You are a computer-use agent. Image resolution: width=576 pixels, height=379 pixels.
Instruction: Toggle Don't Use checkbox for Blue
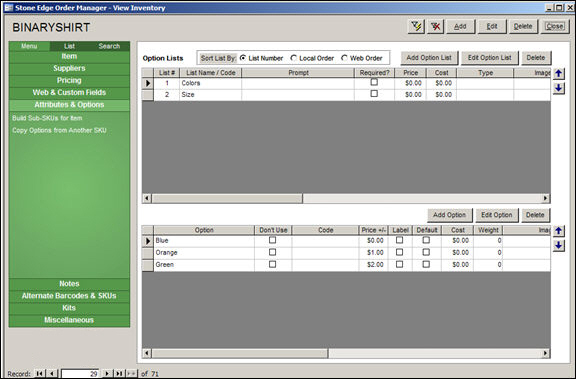pos(272,240)
